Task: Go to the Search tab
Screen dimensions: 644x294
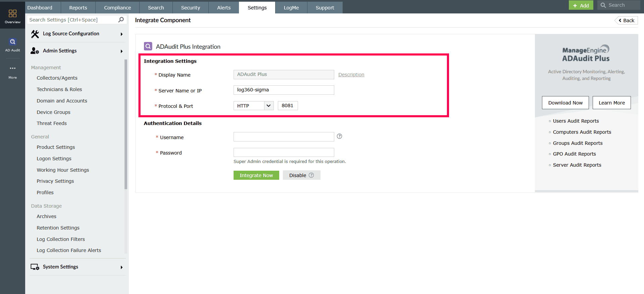Action: click(x=156, y=7)
